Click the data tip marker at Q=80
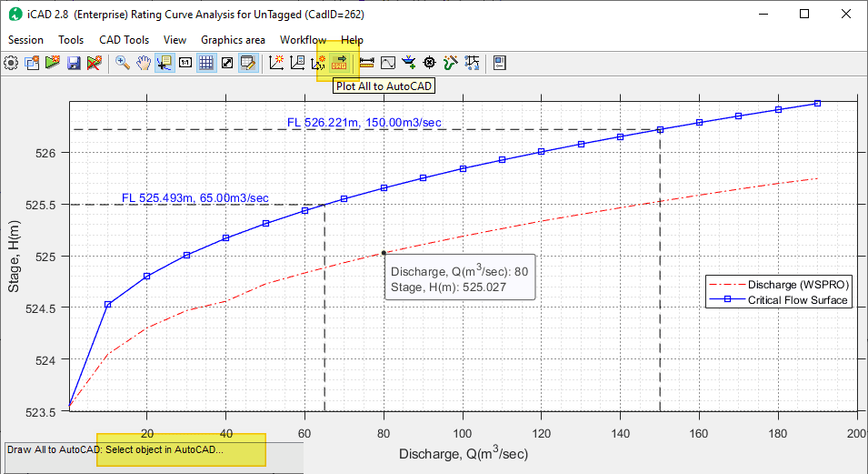Screen dimensions: 868x474 coord(384,252)
